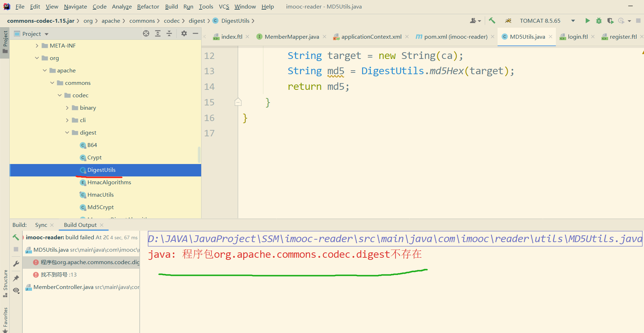Viewport: 644px width, 333px height.
Task: Collapse the commons folder
Action: tap(52, 83)
